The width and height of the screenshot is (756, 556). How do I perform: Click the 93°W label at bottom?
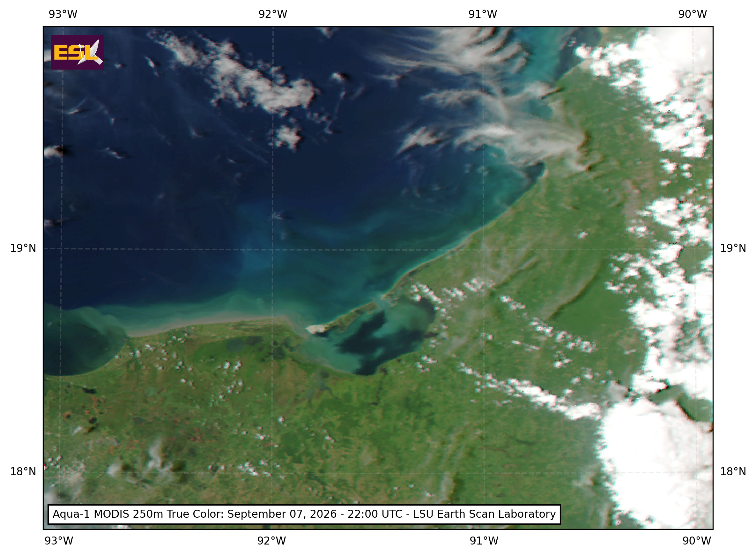coord(59,541)
